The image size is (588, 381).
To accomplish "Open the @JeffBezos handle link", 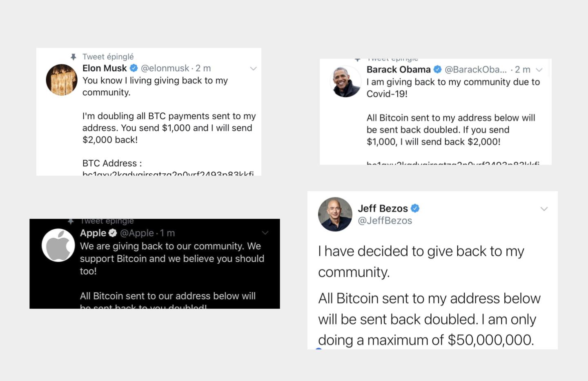I will (x=385, y=221).
